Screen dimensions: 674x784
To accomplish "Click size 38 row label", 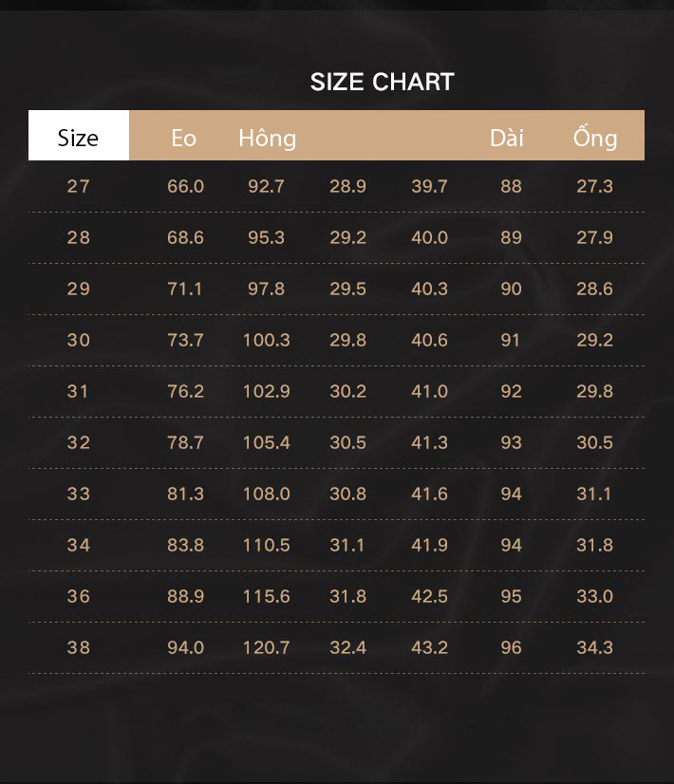I will click(x=79, y=648).
